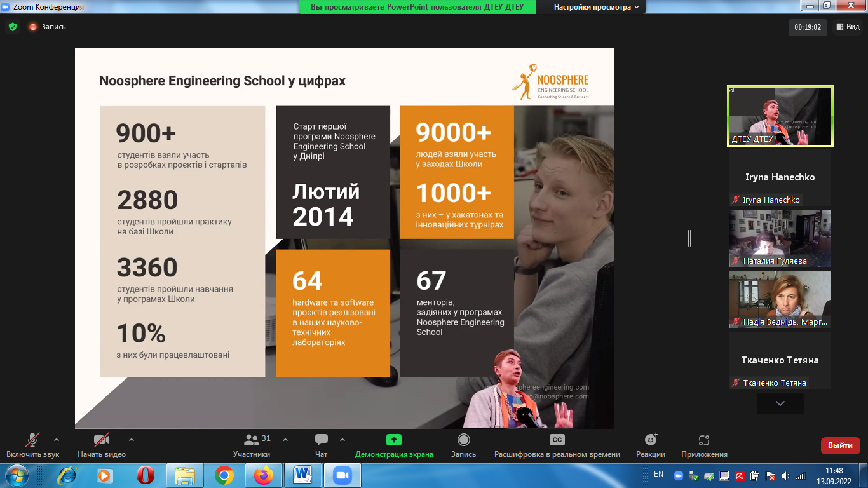Click the Zoom app icon on taskbar
Screen dimensions: 868x488
pyautogui.click(x=342, y=475)
